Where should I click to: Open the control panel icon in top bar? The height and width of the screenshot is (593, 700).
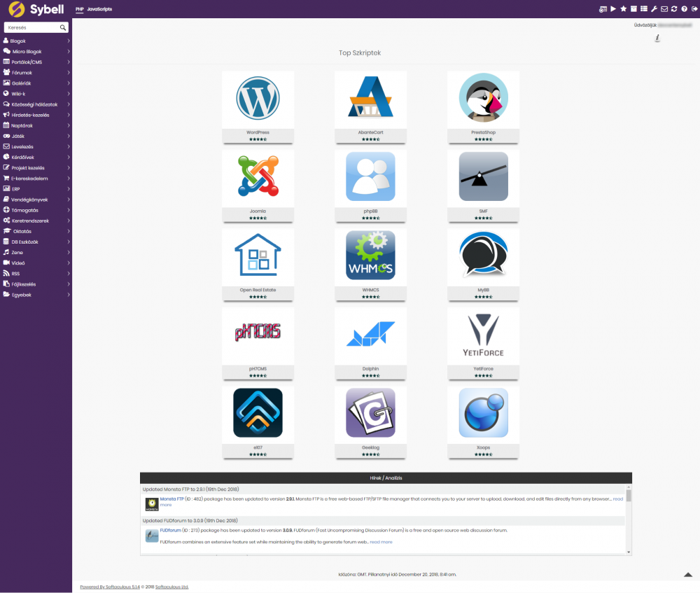coord(603,9)
